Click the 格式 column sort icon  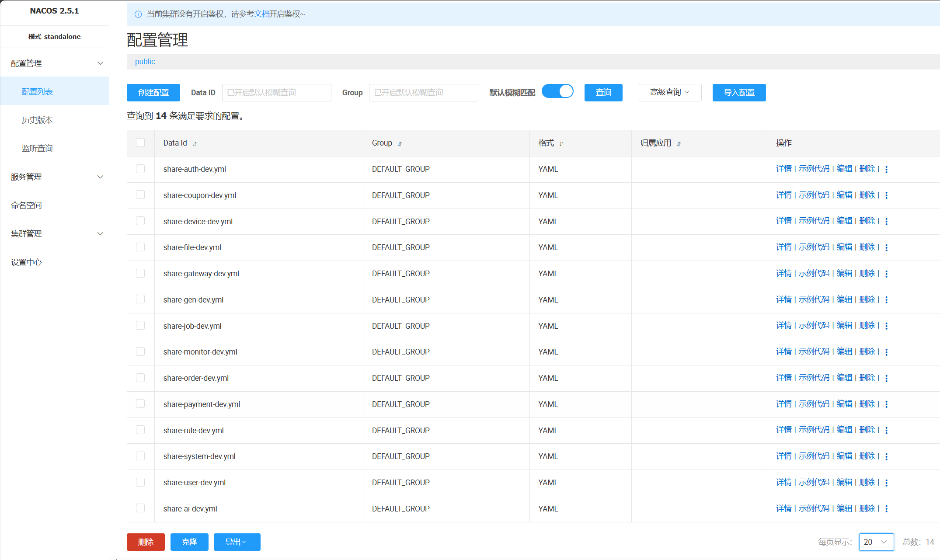561,144
